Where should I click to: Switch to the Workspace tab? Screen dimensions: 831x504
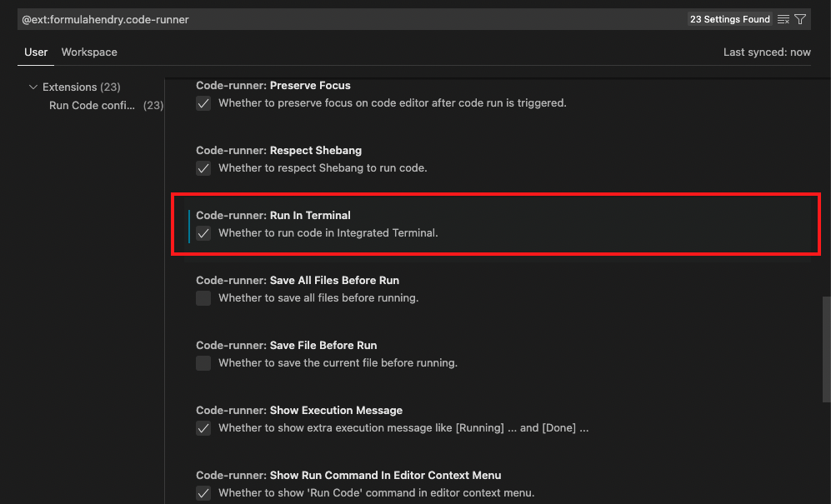(x=89, y=52)
